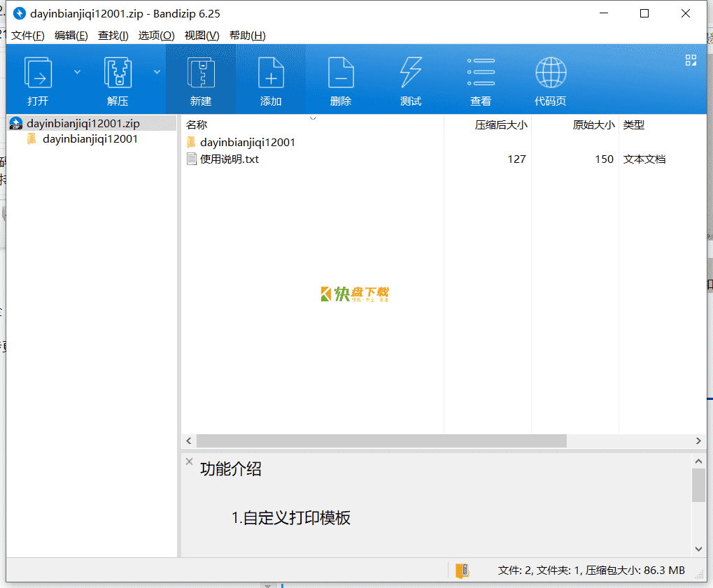
Task: Click the 127 compressed size value
Action: pyautogui.click(x=516, y=159)
